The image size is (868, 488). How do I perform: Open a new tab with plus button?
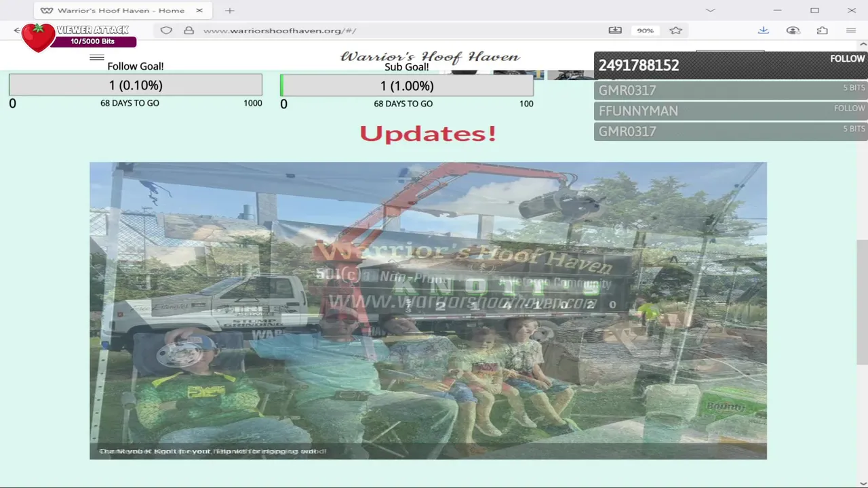[230, 11]
